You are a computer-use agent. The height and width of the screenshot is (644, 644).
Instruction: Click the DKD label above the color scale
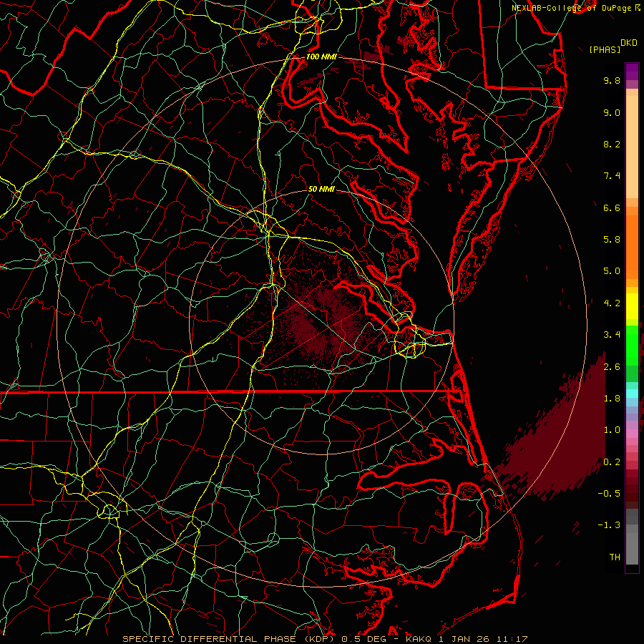[628, 43]
